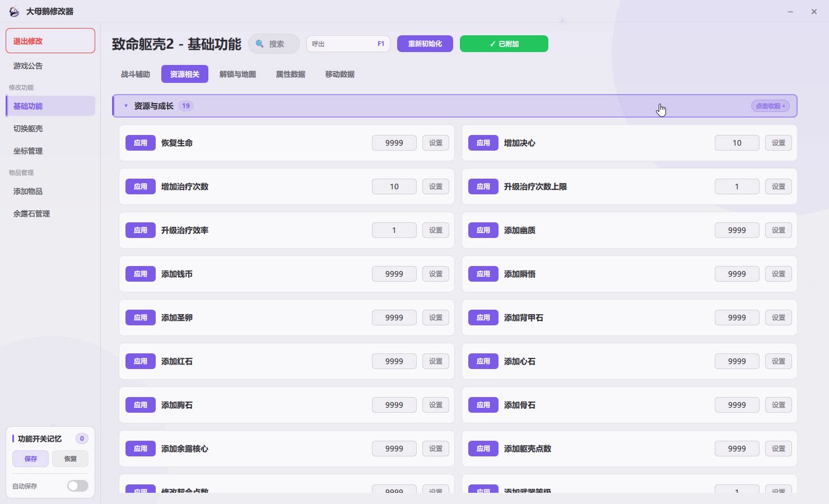Click the 点击收起 collapse pill
The height and width of the screenshot is (504, 829).
(x=770, y=106)
